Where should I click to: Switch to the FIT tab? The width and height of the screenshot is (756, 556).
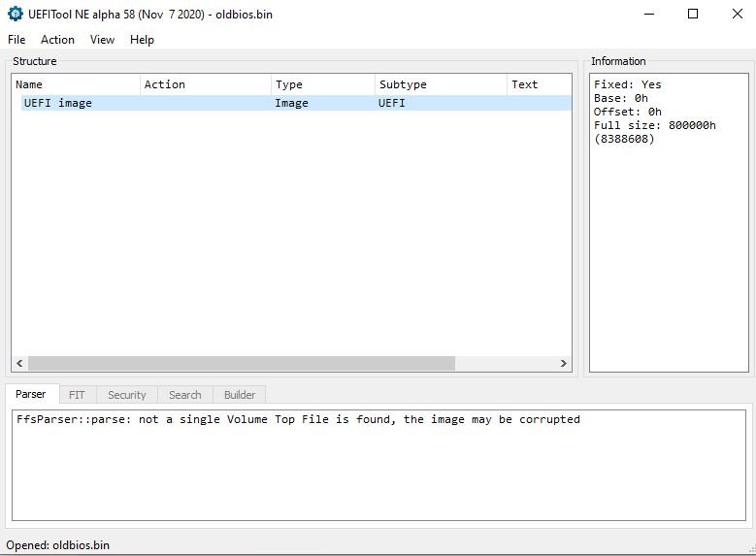[x=77, y=395]
